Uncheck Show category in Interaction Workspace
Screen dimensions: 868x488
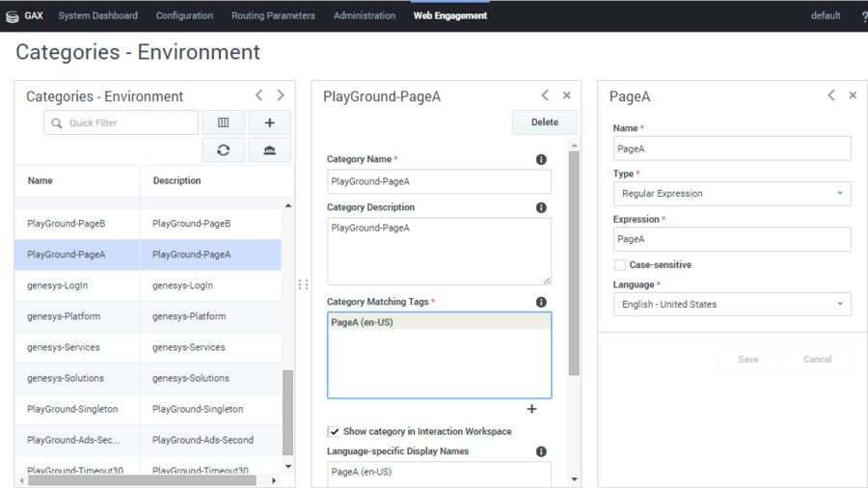pos(334,431)
